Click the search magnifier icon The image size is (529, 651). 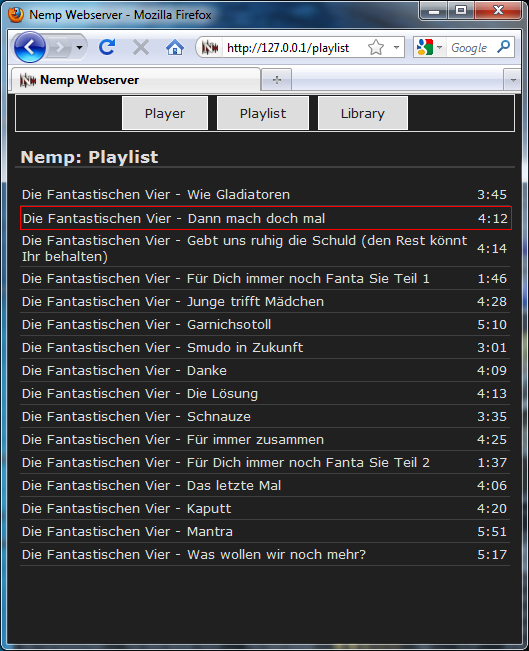tap(503, 47)
